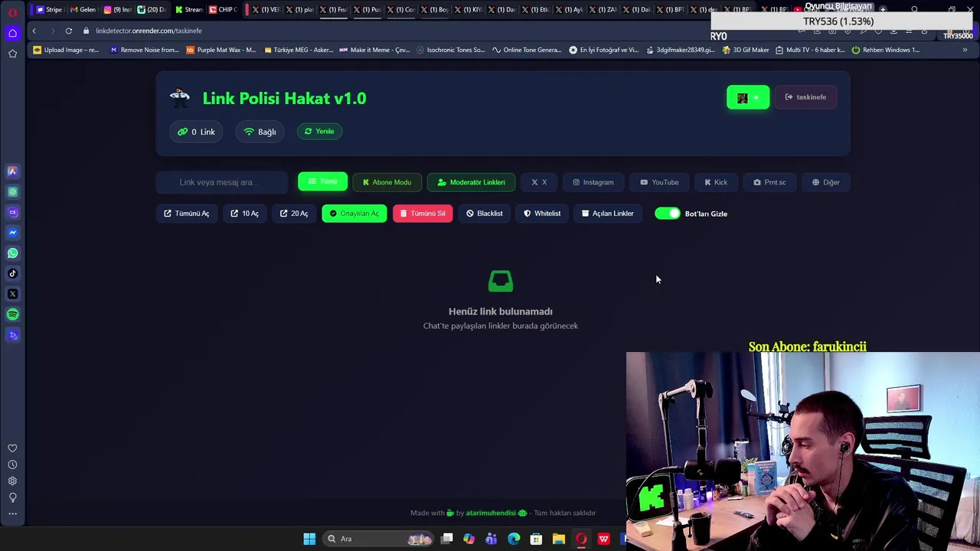
Task: Switch to the Gmail Gelen tab
Action: [83, 10]
